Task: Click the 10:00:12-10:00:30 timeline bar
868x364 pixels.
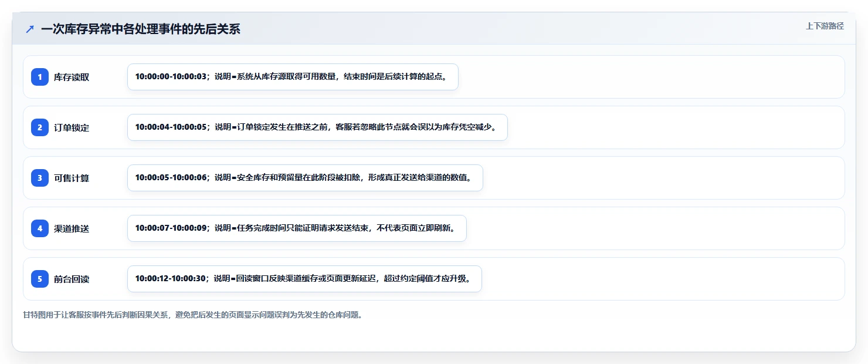Action: 304,279
